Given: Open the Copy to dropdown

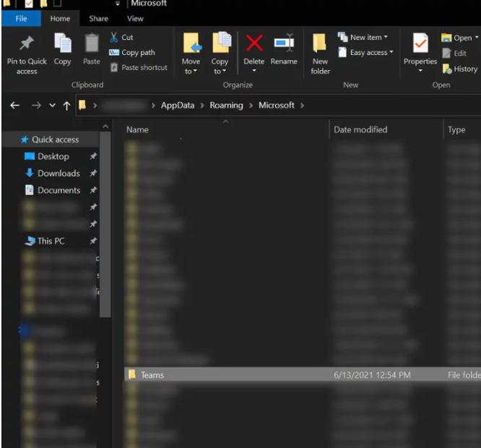Looking at the screenshot, I should (220, 72).
